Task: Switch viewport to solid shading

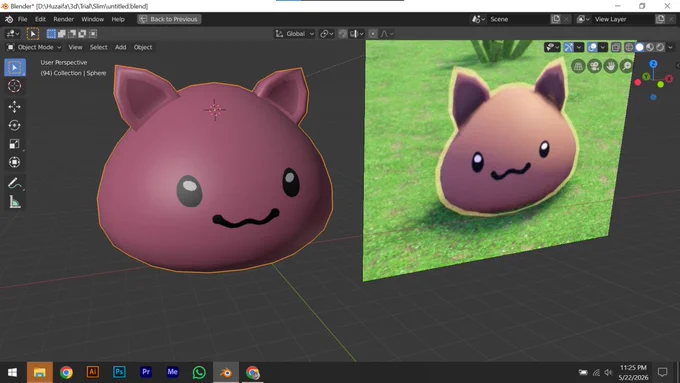Action: tap(640, 47)
